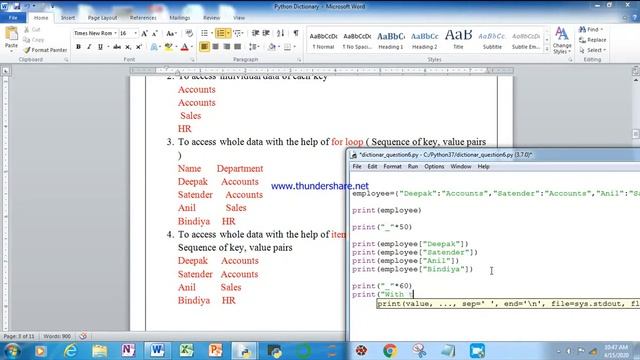The width and height of the screenshot is (640, 360).
Task: Click the ruler tab selector box
Action: coord(6,71)
